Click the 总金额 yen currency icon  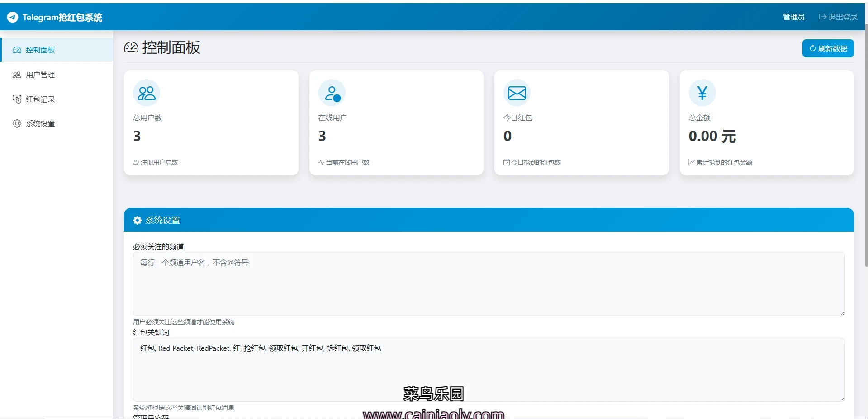702,93
